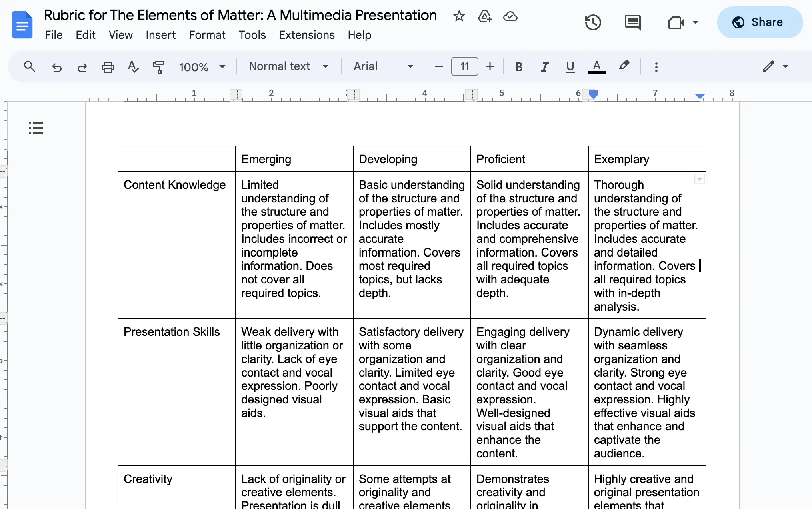The width and height of the screenshot is (812, 509).
Task: Select the text underline toggle
Action: [570, 66]
